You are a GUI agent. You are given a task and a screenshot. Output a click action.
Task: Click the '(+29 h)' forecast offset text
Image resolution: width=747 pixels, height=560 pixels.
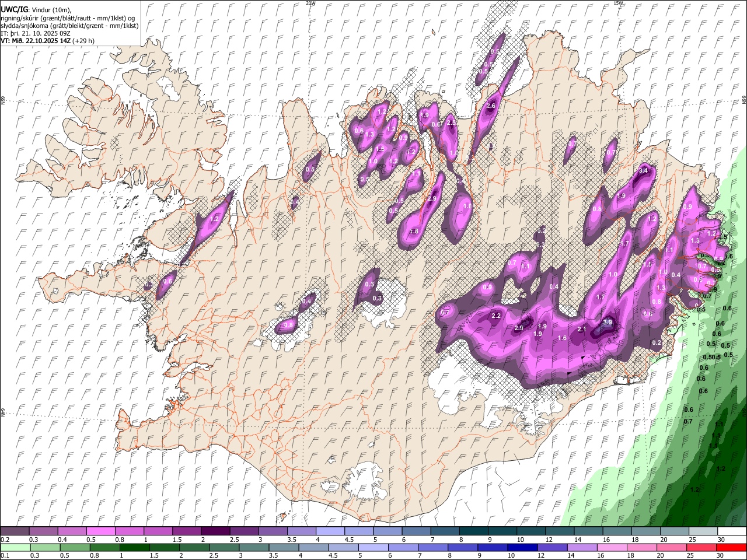[84, 41]
